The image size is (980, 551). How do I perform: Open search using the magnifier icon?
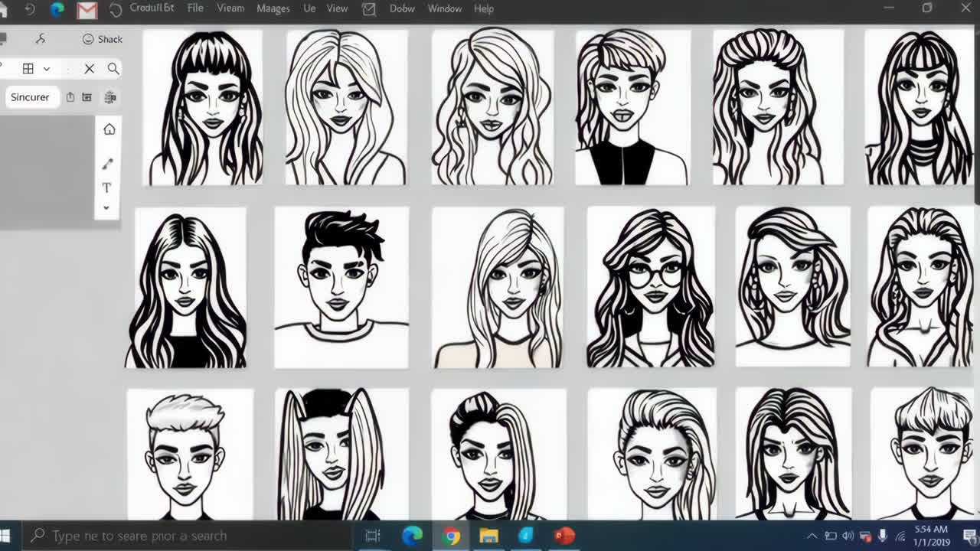(x=113, y=68)
